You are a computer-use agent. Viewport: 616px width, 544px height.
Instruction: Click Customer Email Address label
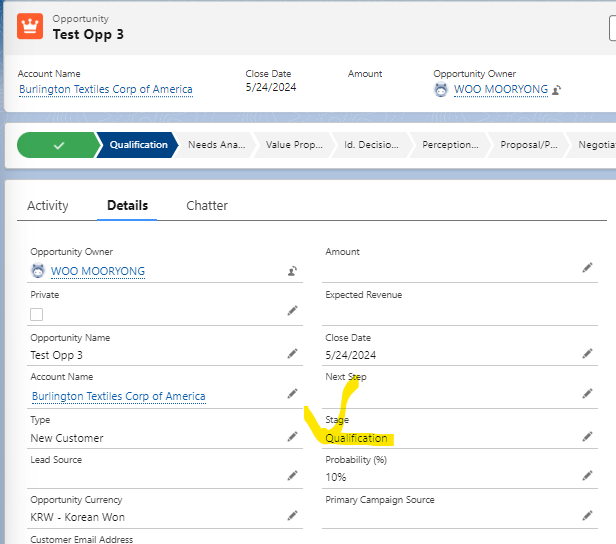pyautogui.click(x=82, y=540)
